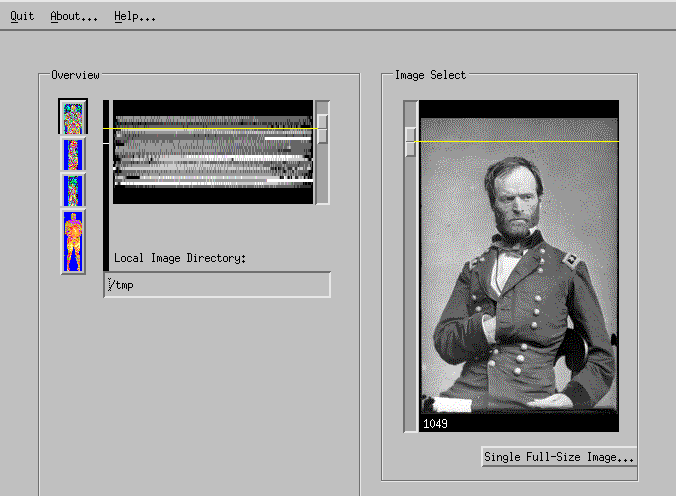The image size is (676, 496).
Task: Select the third blue body thumbnail
Action: pyautogui.click(x=73, y=190)
